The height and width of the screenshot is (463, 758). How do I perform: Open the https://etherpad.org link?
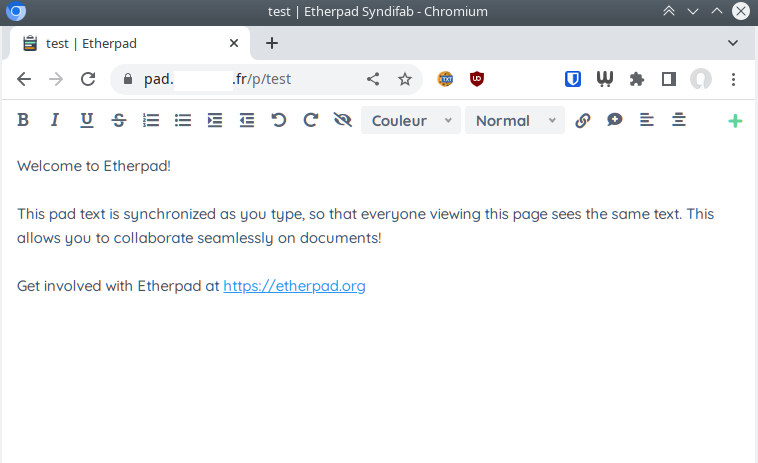(x=294, y=286)
